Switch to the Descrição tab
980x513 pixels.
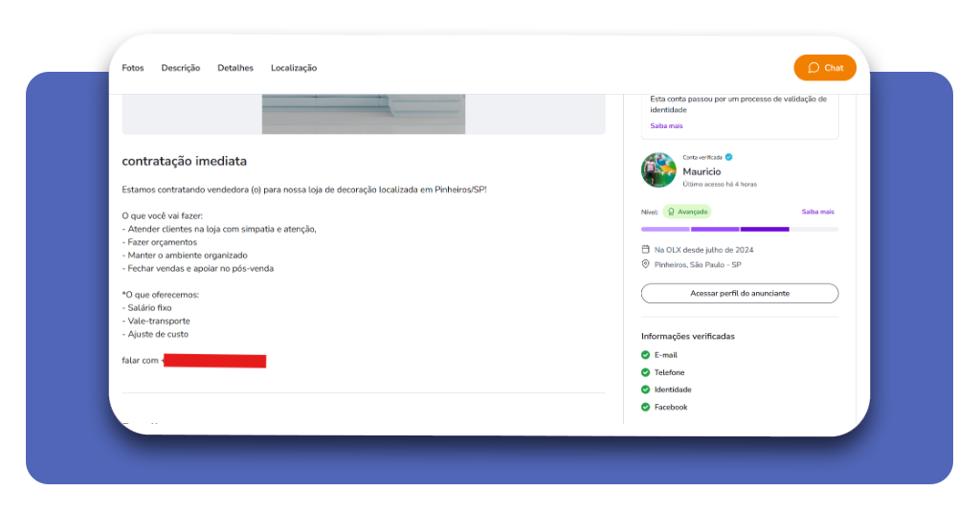coord(181,68)
